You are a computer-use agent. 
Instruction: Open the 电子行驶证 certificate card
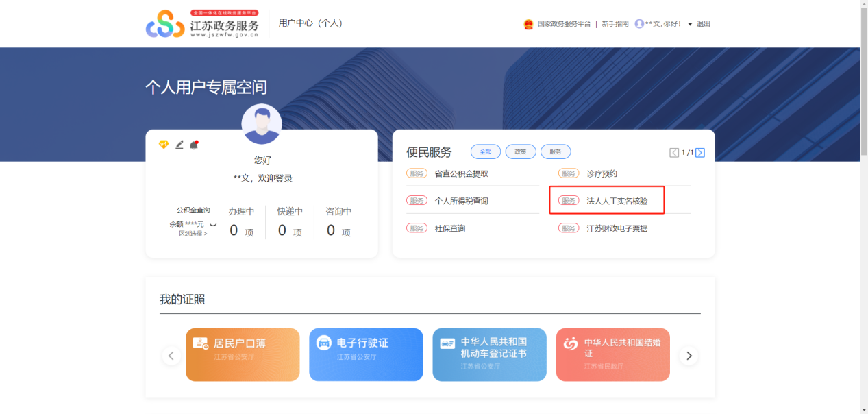coord(366,354)
